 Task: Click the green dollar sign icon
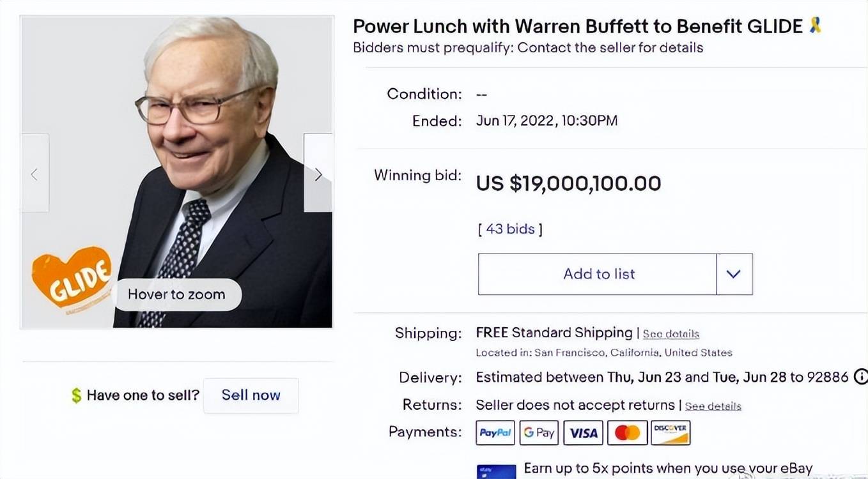(x=77, y=396)
